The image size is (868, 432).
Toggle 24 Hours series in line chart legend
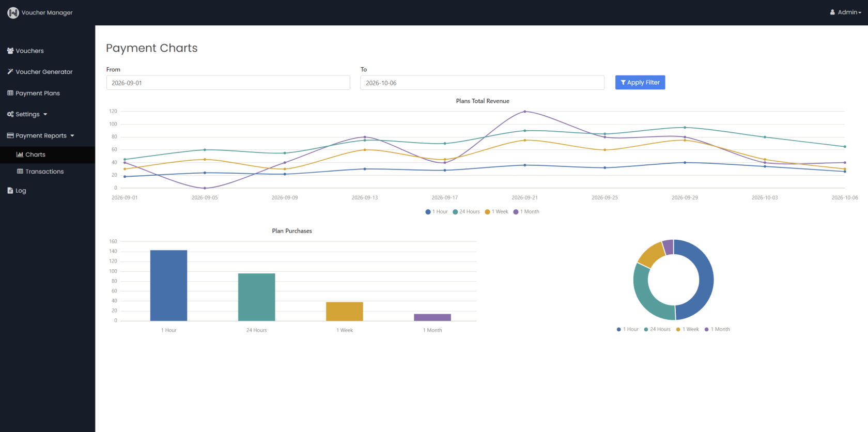[466, 212]
